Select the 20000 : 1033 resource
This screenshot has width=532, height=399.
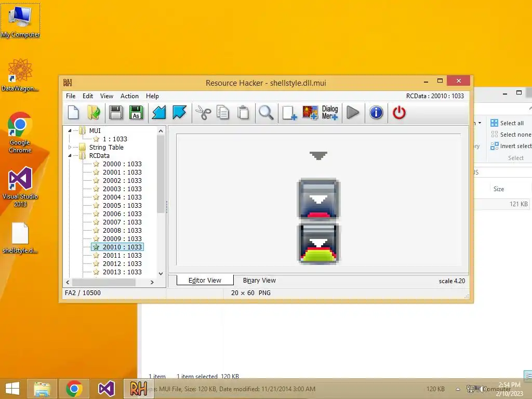point(122,164)
